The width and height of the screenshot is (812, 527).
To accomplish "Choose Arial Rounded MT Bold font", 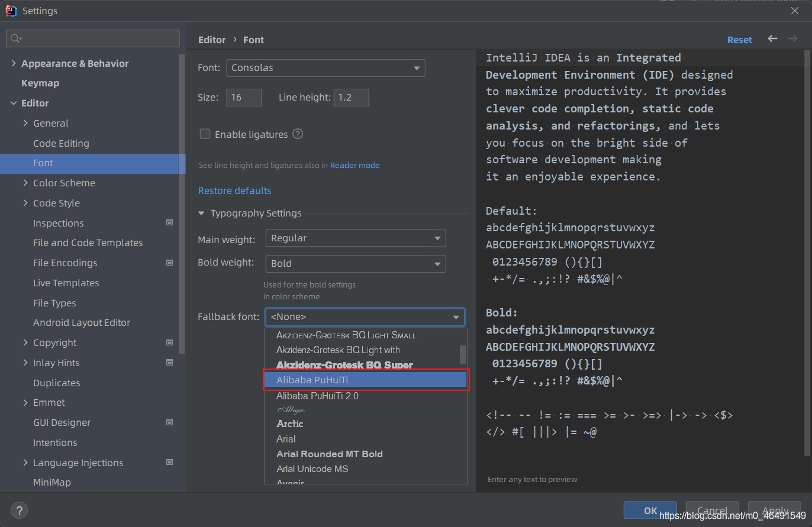I will (x=366, y=454).
